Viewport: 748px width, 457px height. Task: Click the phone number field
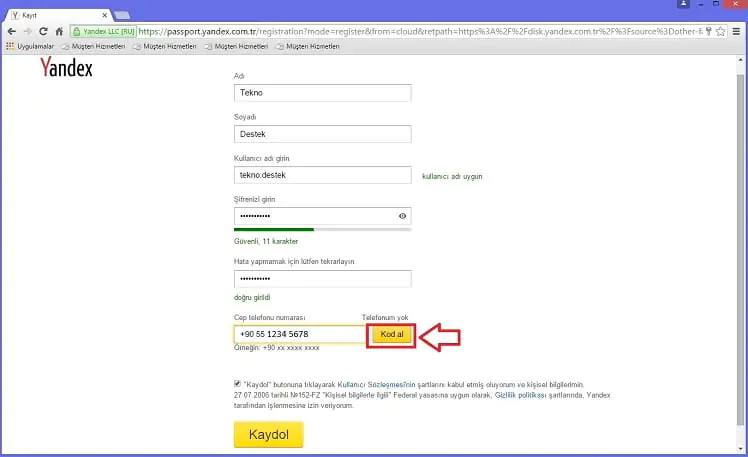coord(301,334)
